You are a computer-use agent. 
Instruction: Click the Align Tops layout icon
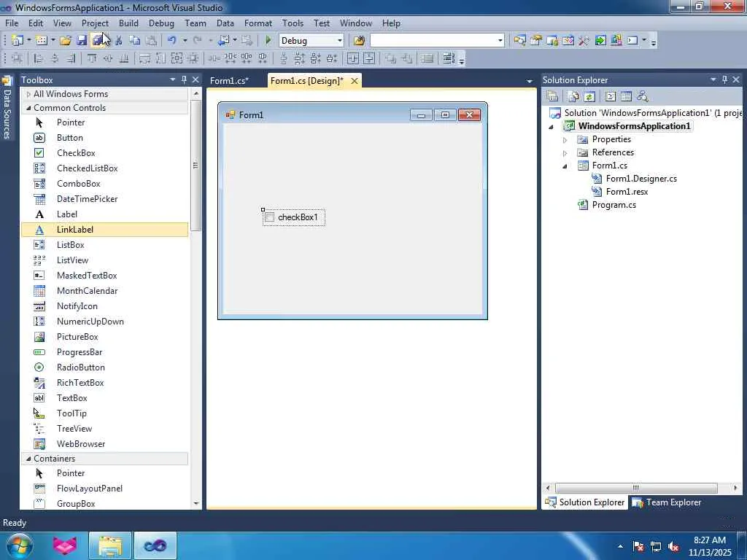pyautogui.click(x=91, y=58)
